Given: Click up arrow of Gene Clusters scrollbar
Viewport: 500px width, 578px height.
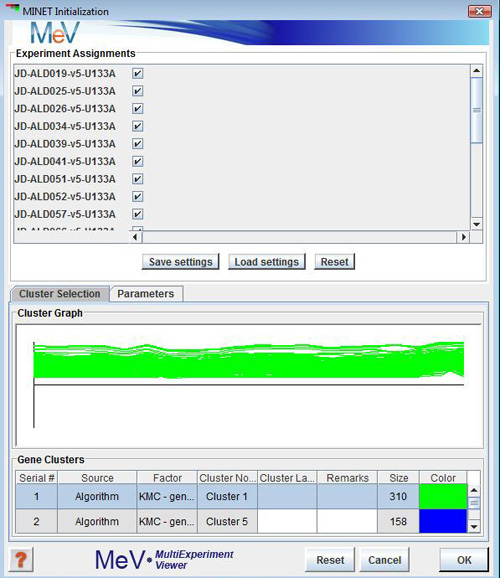Looking at the screenshot, I should (x=474, y=490).
